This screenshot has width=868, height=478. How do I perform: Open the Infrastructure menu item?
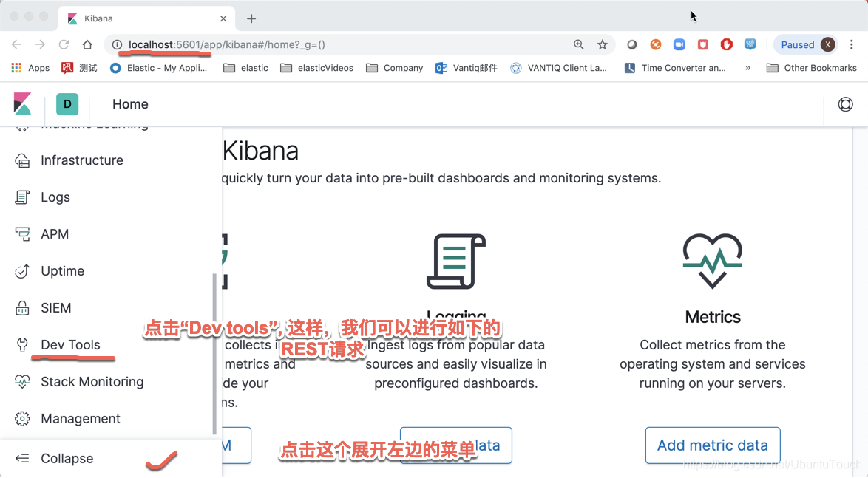click(x=82, y=160)
